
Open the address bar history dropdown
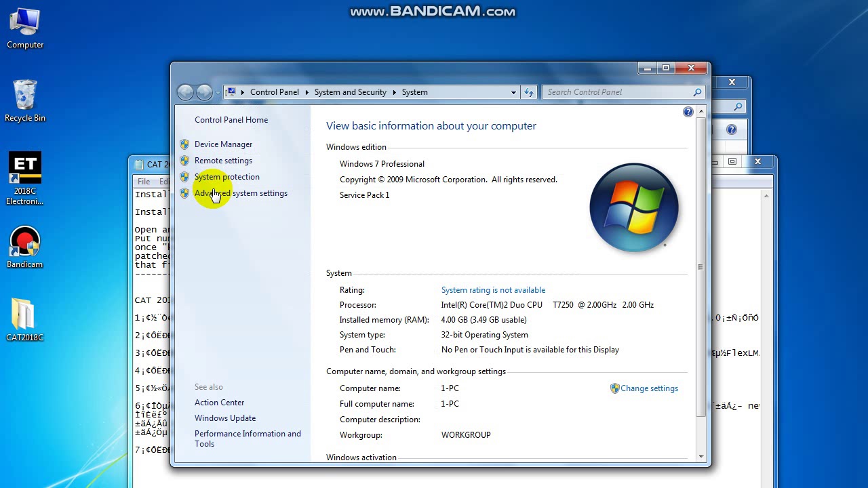513,92
